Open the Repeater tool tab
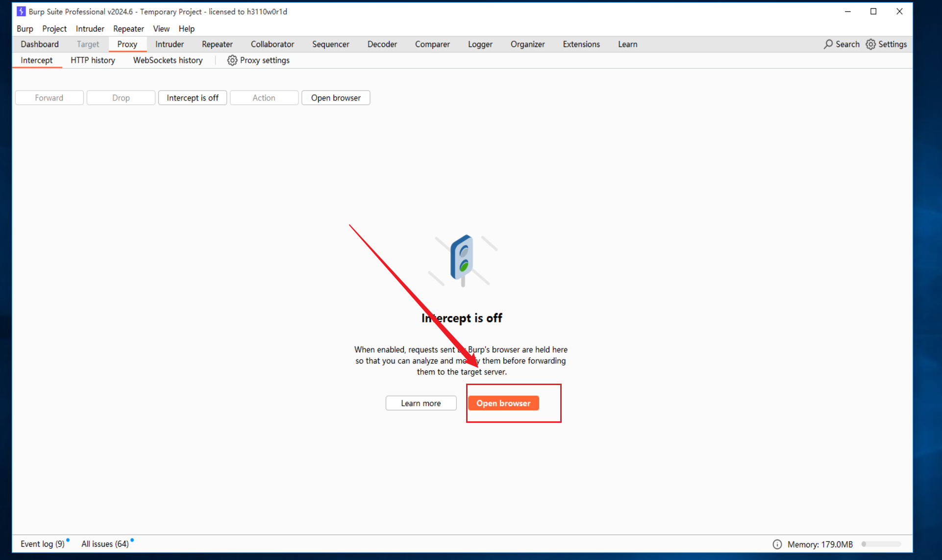 [x=217, y=44]
